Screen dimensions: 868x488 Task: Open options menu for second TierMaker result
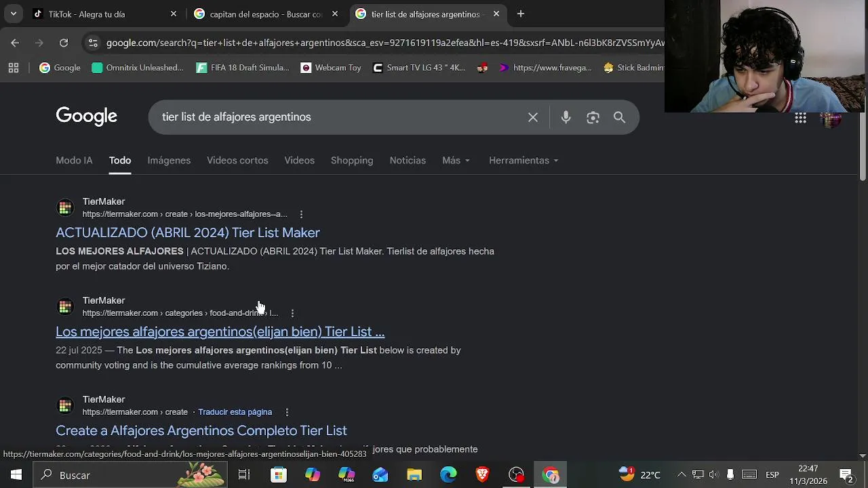click(x=292, y=313)
